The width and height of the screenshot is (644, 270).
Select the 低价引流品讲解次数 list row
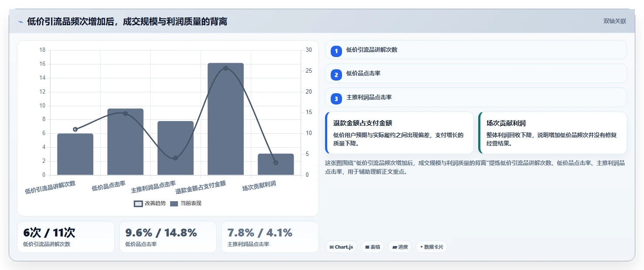[x=476, y=50]
